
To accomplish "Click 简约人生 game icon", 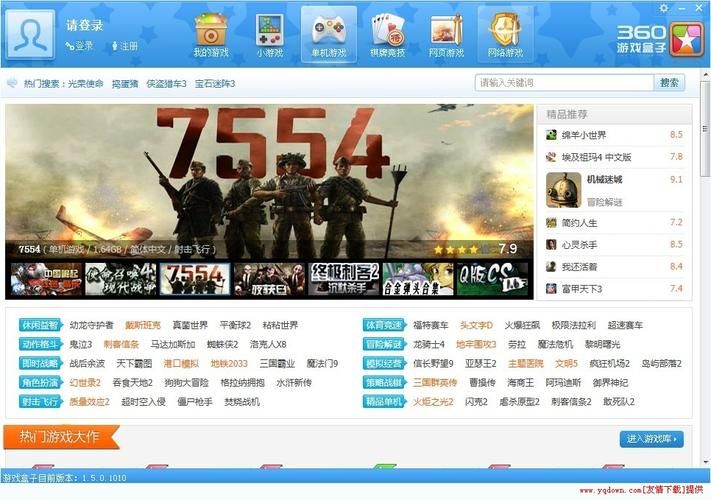I will [551, 223].
